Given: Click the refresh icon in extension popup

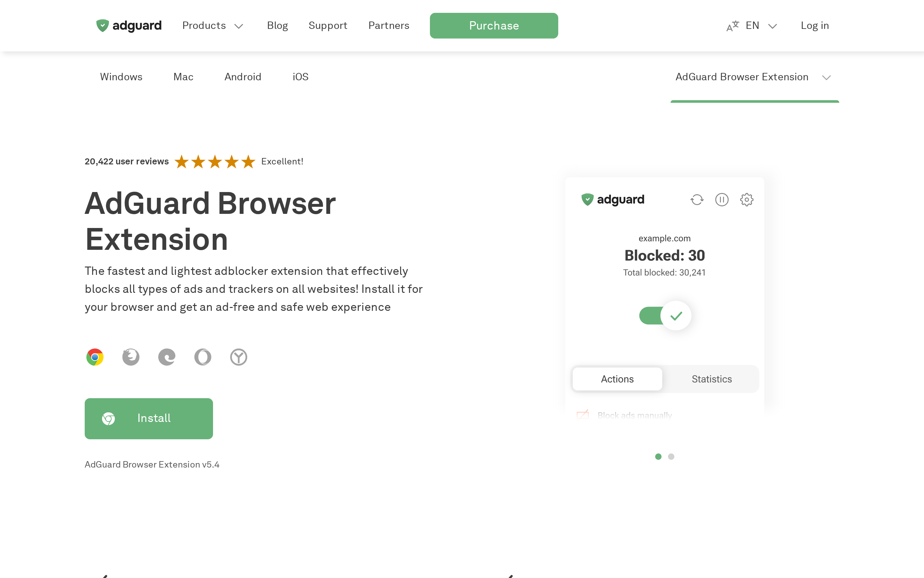Looking at the screenshot, I should coord(697,199).
